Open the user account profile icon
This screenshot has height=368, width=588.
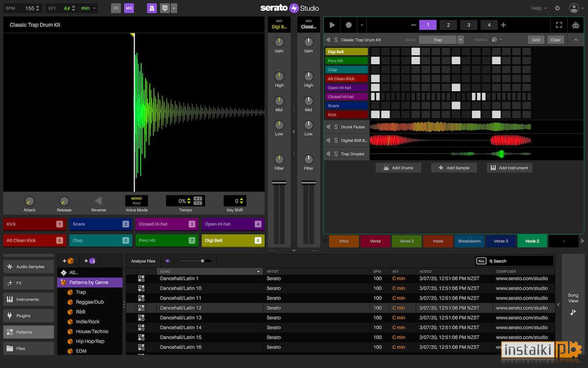coord(574,8)
